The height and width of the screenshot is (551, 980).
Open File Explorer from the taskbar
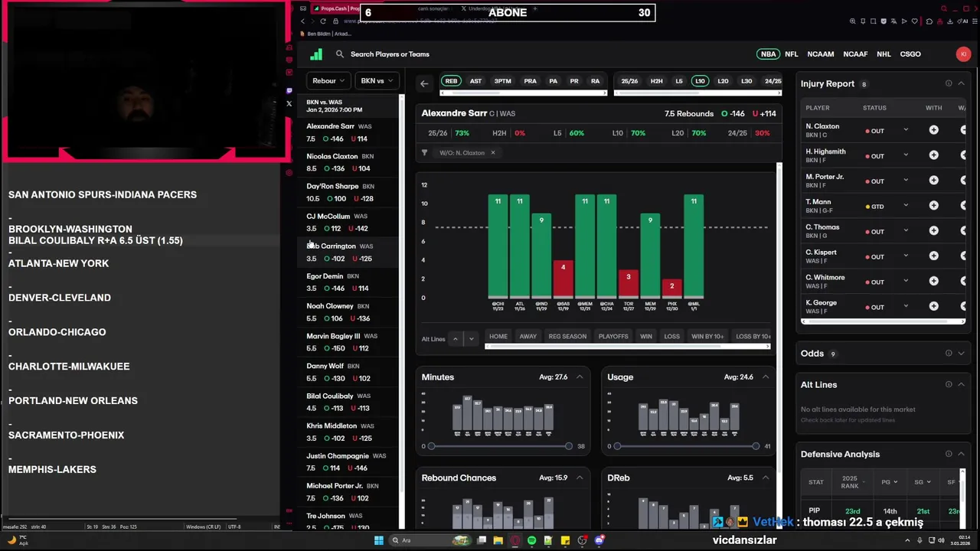(x=498, y=540)
